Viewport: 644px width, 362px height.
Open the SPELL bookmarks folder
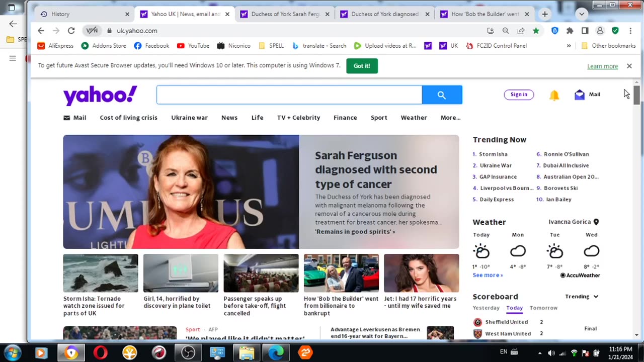[271, 46]
